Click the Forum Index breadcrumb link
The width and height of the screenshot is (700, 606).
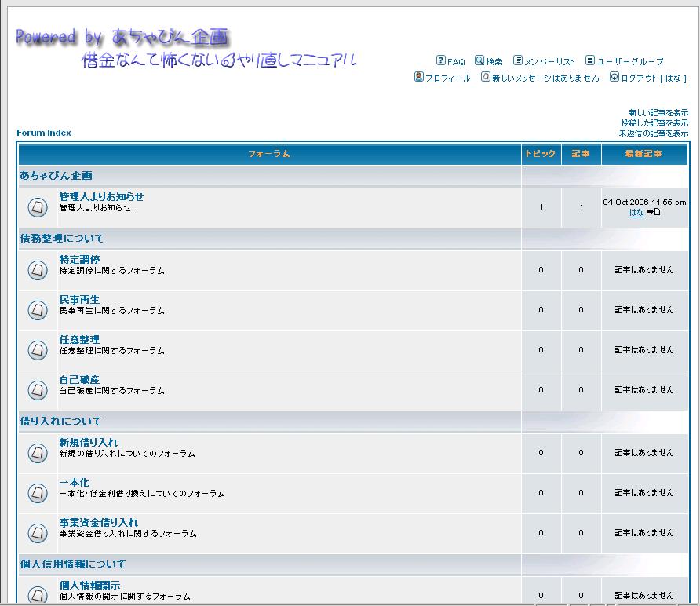44,133
